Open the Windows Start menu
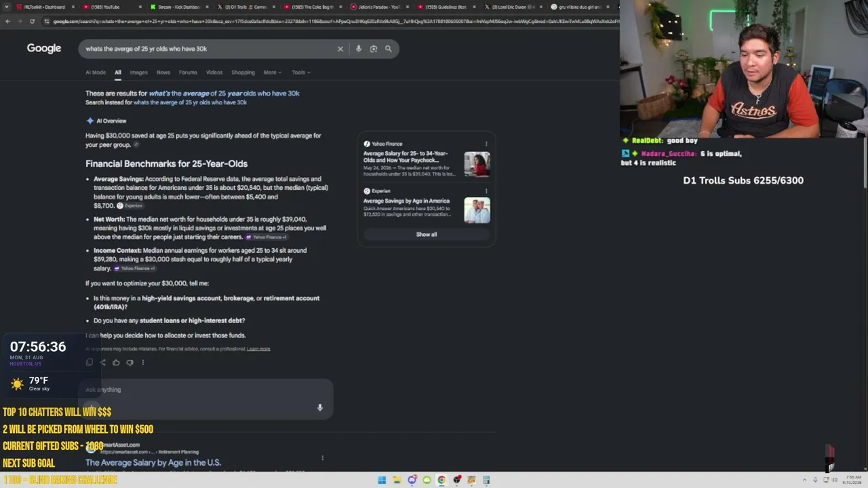The height and width of the screenshot is (488, 868). [x=382, y=480]
